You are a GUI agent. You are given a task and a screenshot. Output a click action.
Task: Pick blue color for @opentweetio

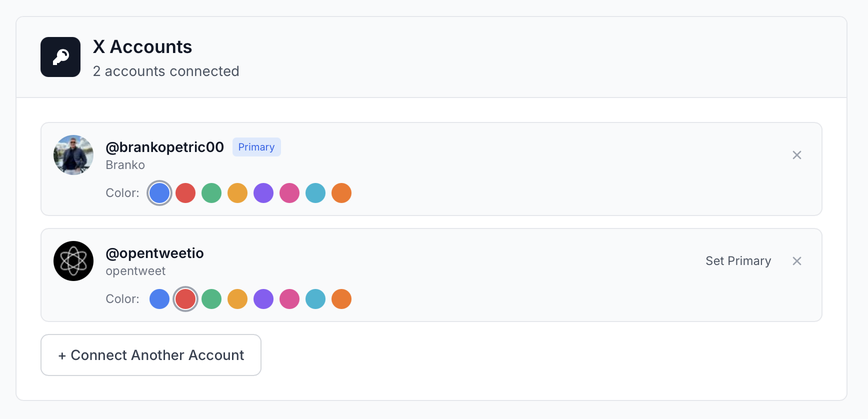(x=159, y=299)
